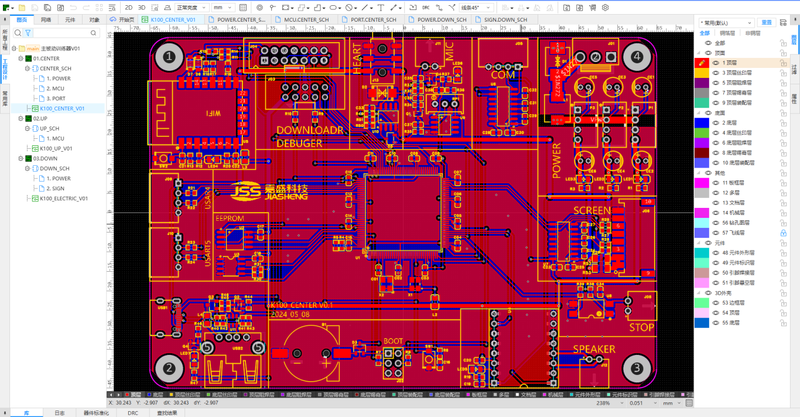Image resolution: width=800 pixels, height=417 pixels.
Task: Switch to the 网络 panel tab
Action: click(46, 20)
